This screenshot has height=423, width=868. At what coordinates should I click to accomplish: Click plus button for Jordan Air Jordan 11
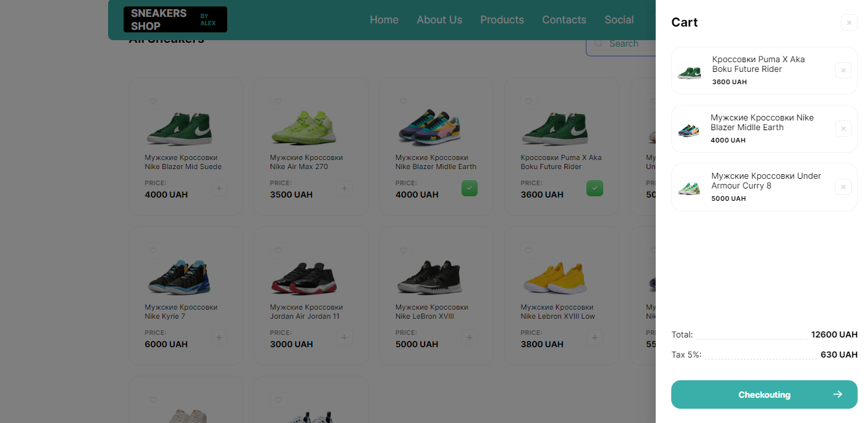(344, 337)
